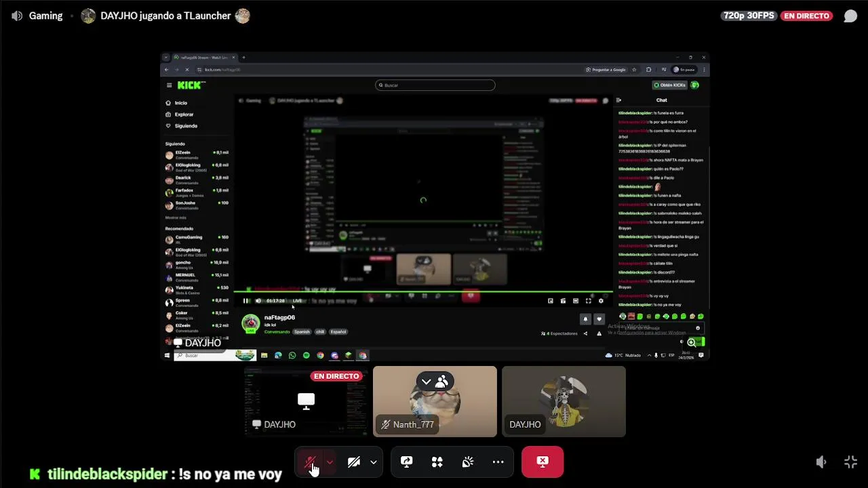This screenshot has width=868, height=488.
Task: Click the red stop watching stream button
Action: tap(542, 462)
